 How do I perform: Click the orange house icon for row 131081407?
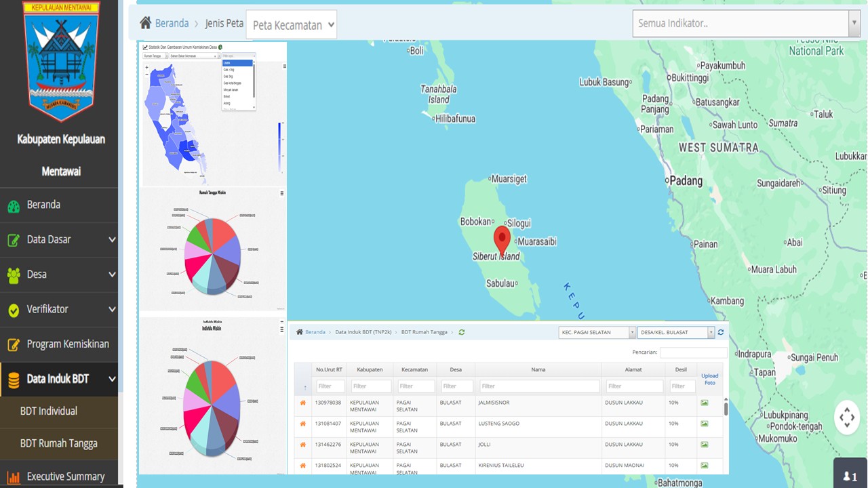pos(303,424)
